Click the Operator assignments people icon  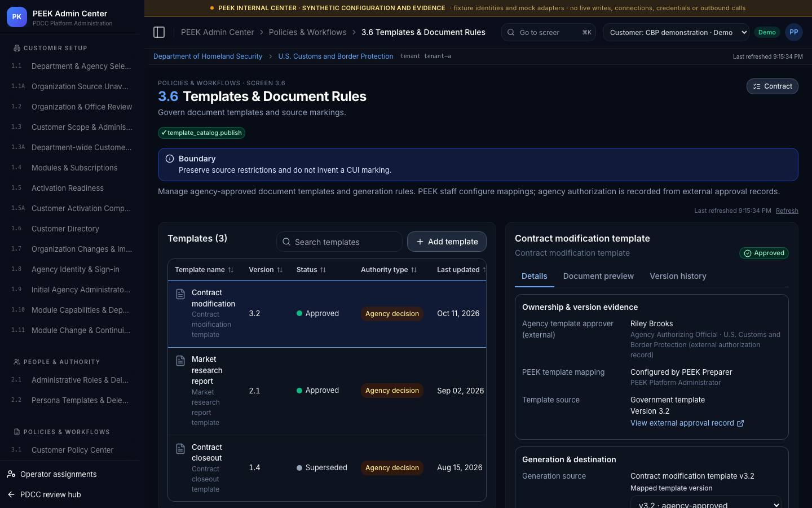pyautogui.click(x=11, y=474)
